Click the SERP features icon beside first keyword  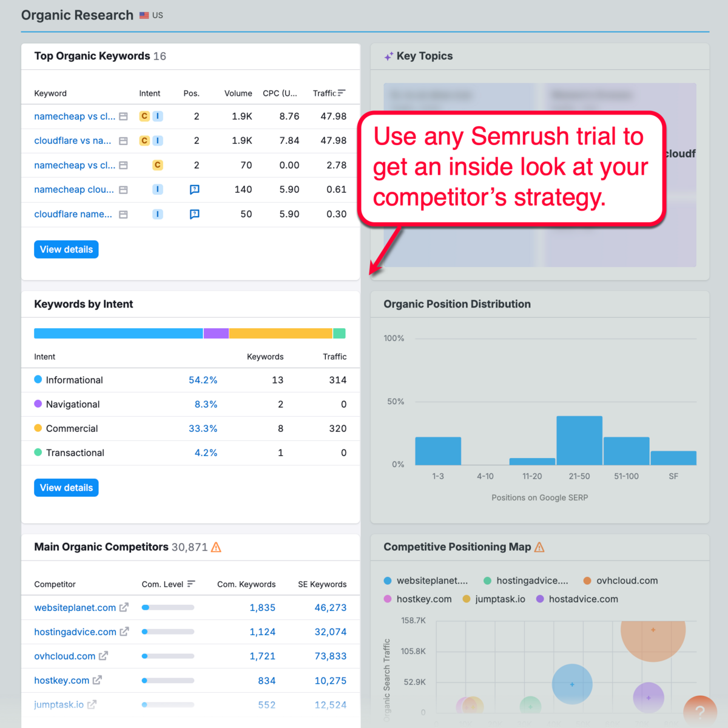123,116
